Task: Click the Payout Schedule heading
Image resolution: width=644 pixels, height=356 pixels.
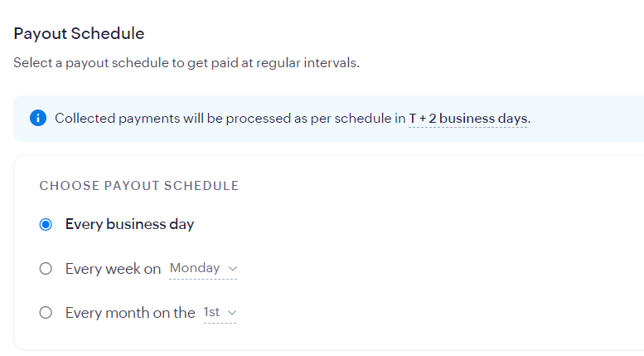Action: coord(79,34)
